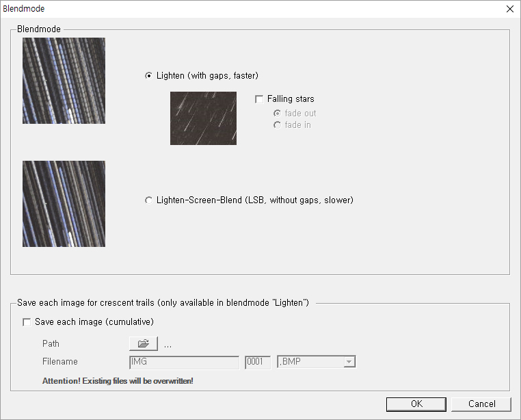The width and height of the screenshot is (521, 420).
Task: Click the '...' path placeholder text
Action: coord(168,346)
